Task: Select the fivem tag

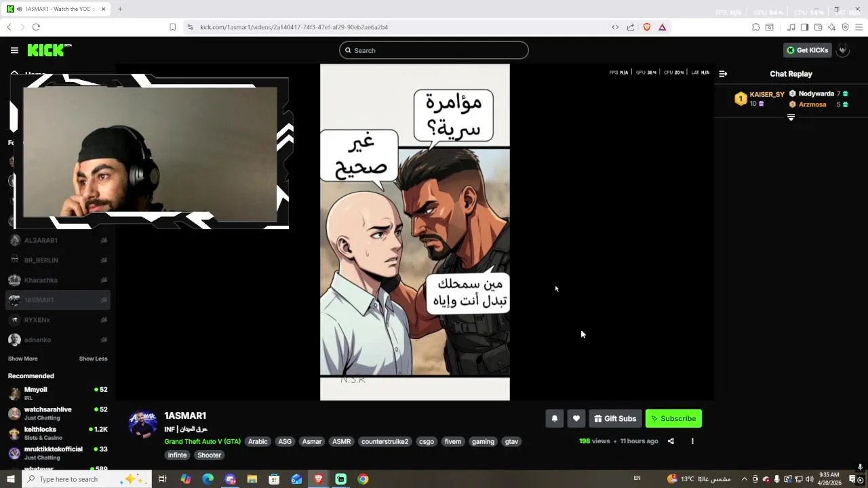Action: coord(453,441)
